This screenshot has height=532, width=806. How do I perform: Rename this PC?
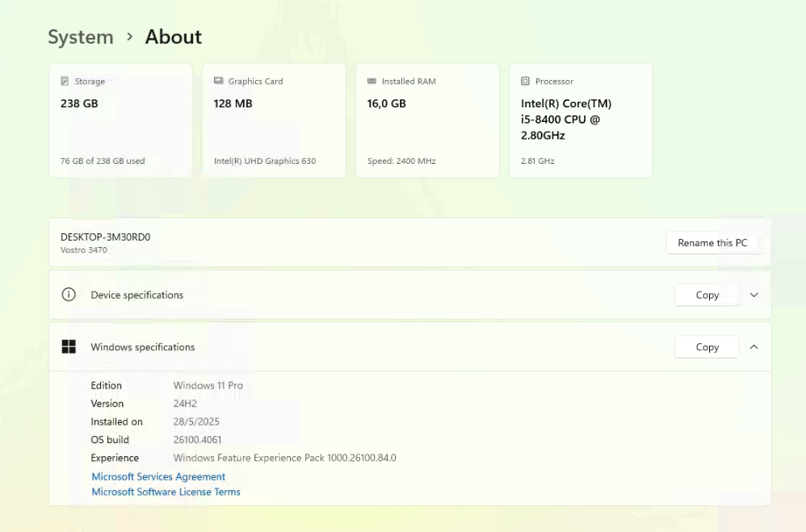pos(712,243)
